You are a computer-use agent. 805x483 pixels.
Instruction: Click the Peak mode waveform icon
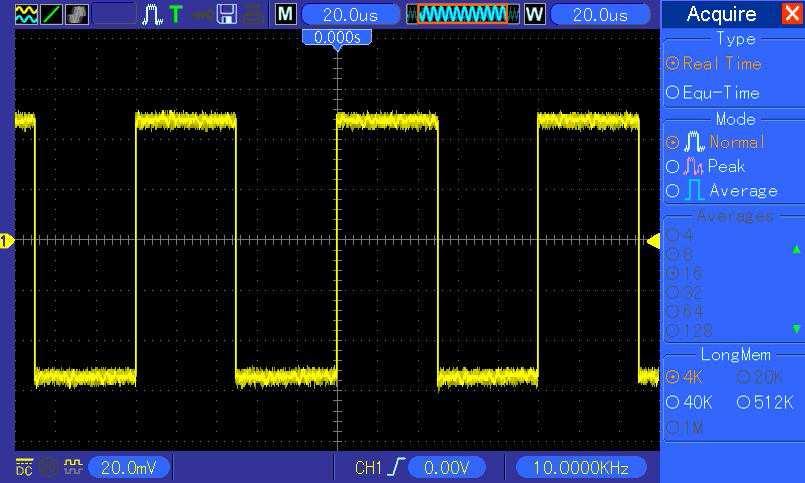pos(694,166)
